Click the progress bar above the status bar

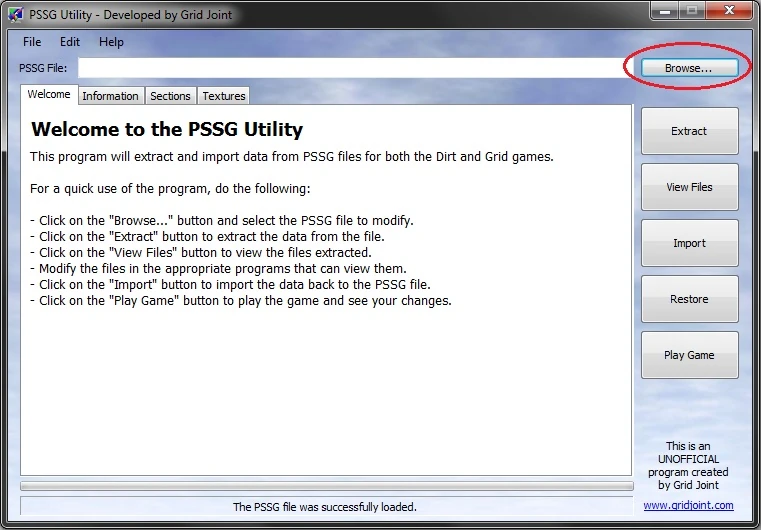pos(327,486)
